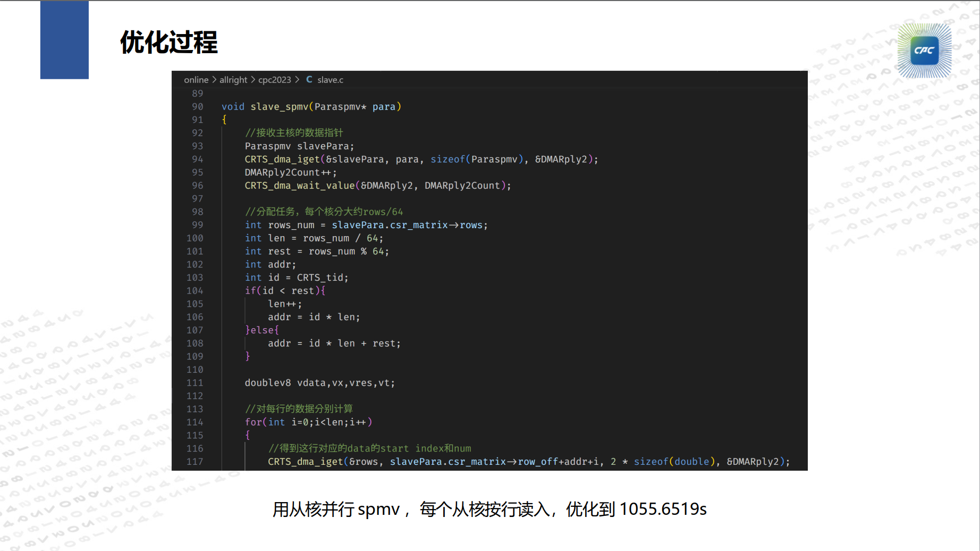Click the slave_spmv function name
This screenshot has width=980, height=551.
click(279, 106)
